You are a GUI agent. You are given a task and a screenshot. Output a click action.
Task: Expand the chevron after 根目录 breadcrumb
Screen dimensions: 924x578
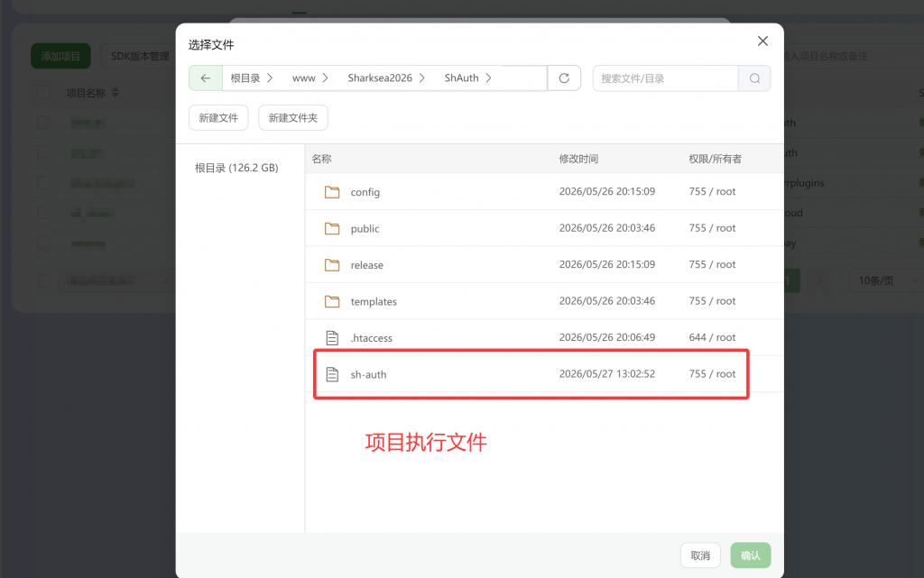270,78
